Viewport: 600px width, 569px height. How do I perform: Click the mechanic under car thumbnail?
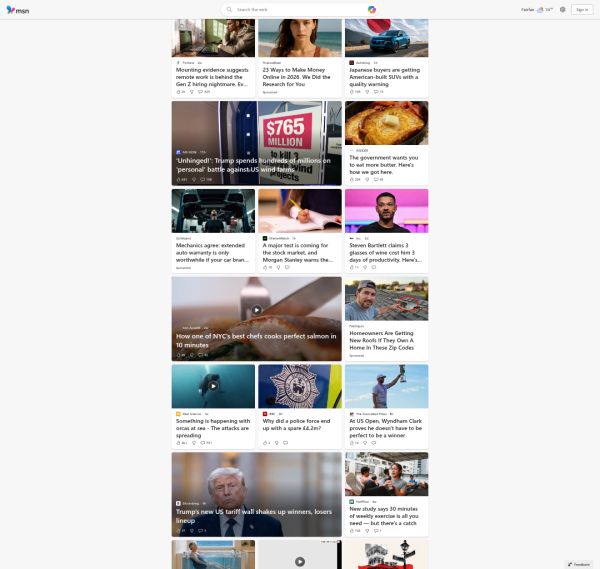213,211
